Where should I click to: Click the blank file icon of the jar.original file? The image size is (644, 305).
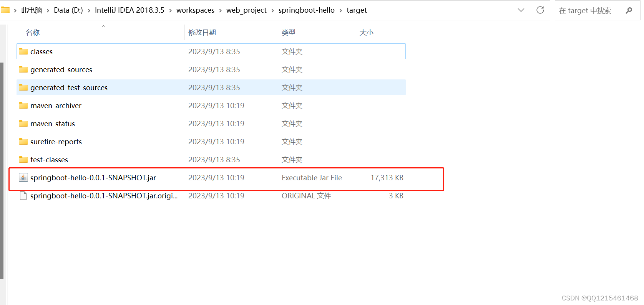(23, 196)
